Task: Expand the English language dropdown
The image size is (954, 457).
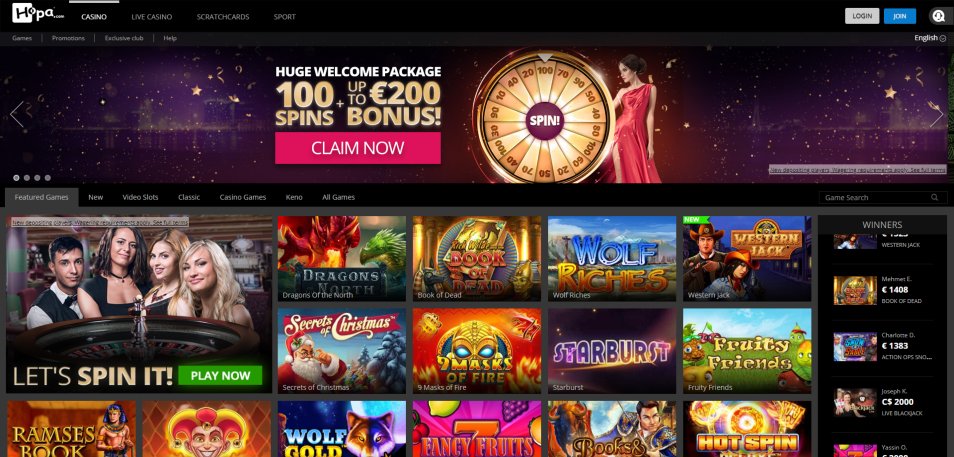Action: pyautogui.click(x=930, y=38)
